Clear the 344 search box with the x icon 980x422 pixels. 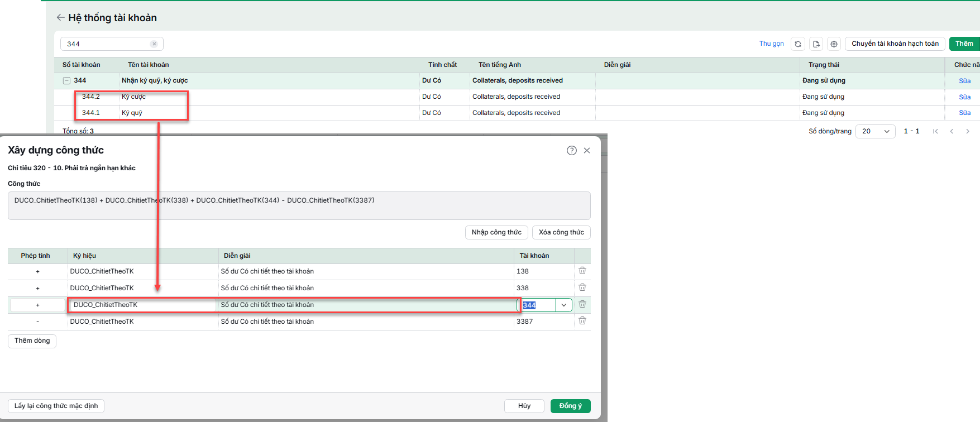pos(154,44)
